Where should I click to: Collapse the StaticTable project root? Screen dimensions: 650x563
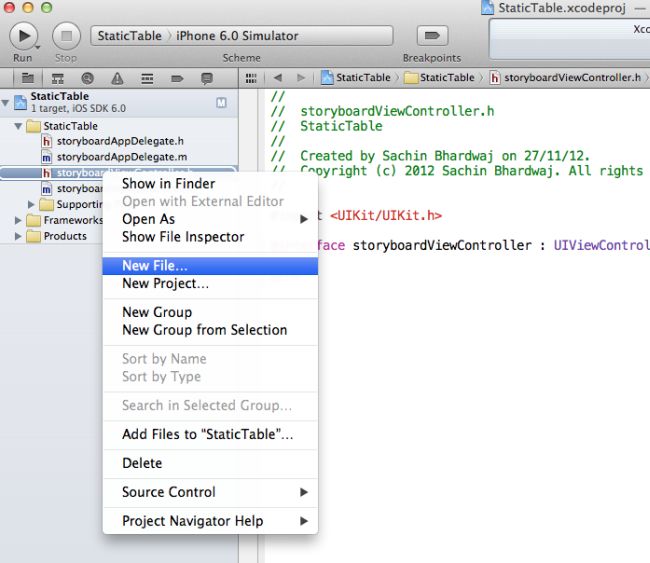5,102
